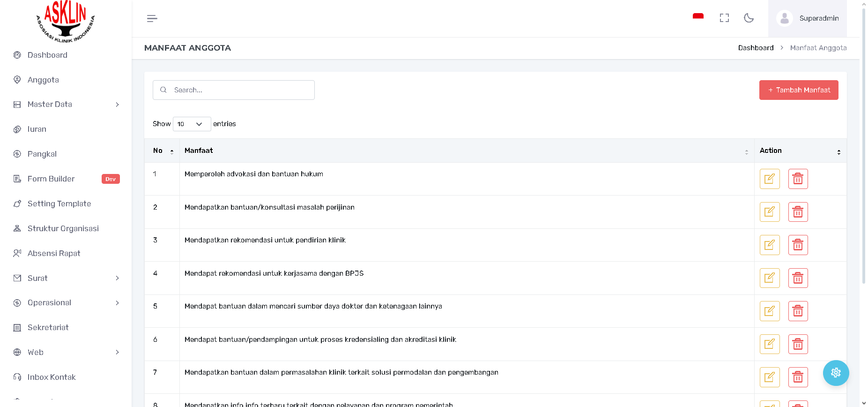The image size is (868, 407).
Task: Open the floating settings gear button
Action: [836, 373]
